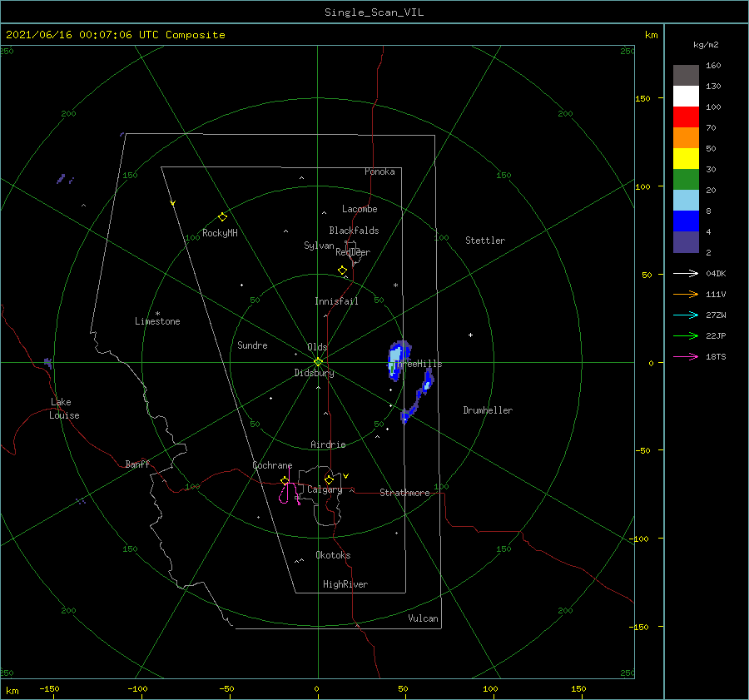749x700 pixels.
Task: Click the yellow radar-center diamond at Olds
Action: tap(318, 362)
